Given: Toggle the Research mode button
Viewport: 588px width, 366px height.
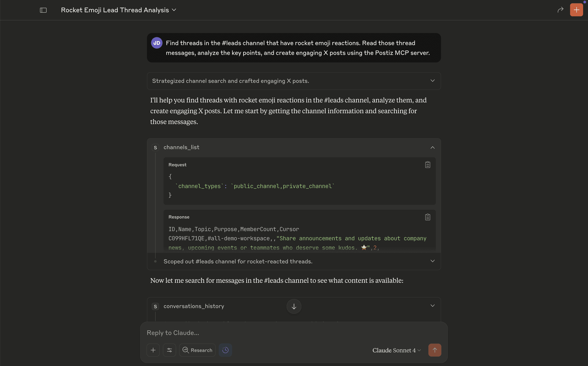Looking at the screenshot, I should [197, 350].
